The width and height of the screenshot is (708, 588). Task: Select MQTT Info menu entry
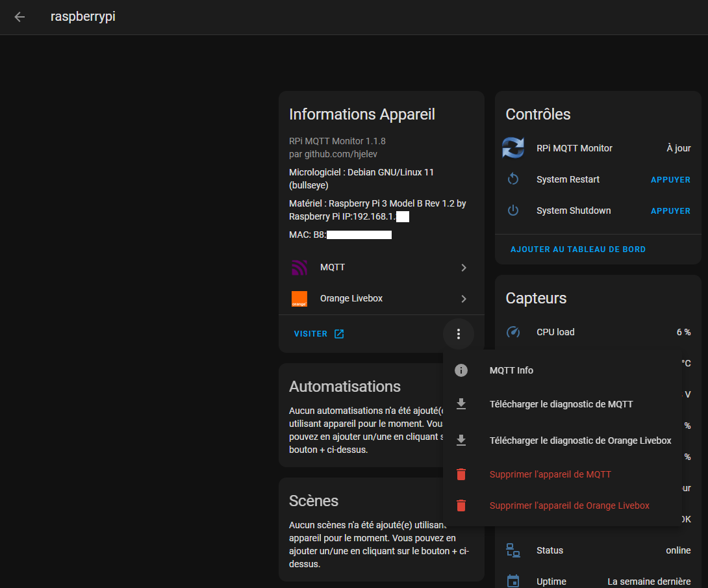[x=511, y=370]
